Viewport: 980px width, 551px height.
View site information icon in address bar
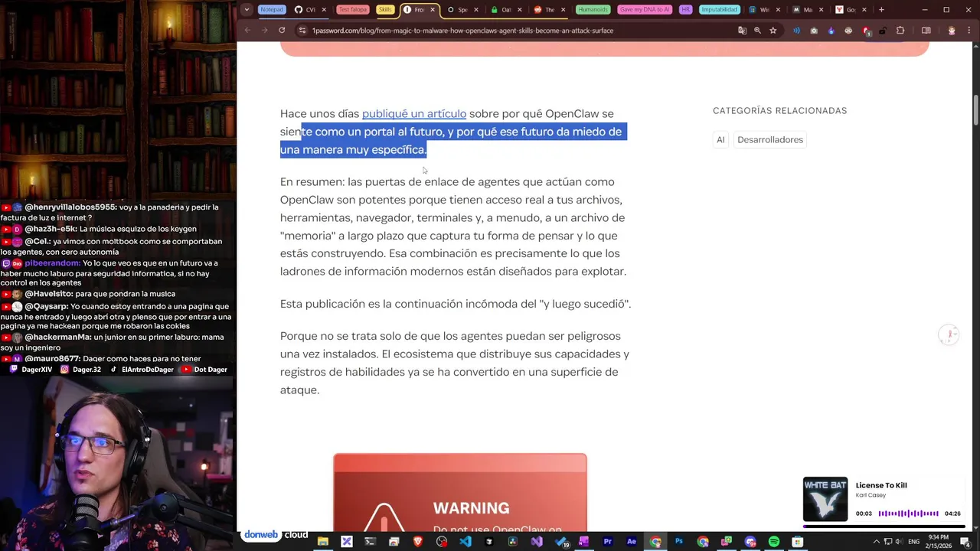click(x=302, y=31)
